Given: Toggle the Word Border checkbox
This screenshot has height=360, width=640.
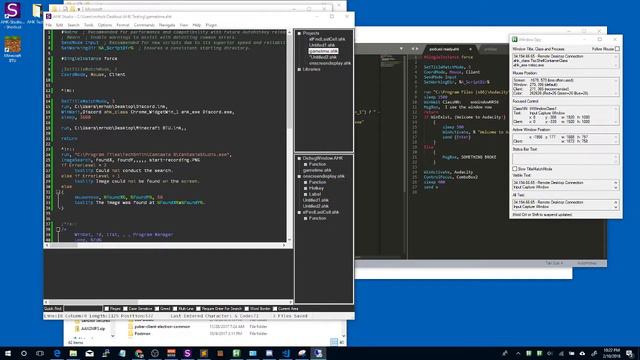Looking at the screenshot, I should pyautogui.click(x=247, y=309).
